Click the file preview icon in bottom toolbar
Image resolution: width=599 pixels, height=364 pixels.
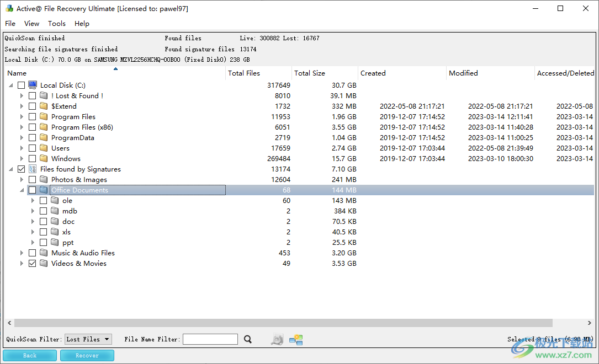(277, 339)
